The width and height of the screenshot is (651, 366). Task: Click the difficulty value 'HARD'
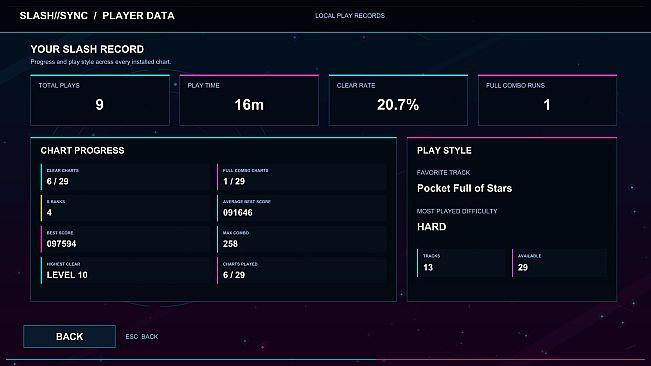pos(431,227)
